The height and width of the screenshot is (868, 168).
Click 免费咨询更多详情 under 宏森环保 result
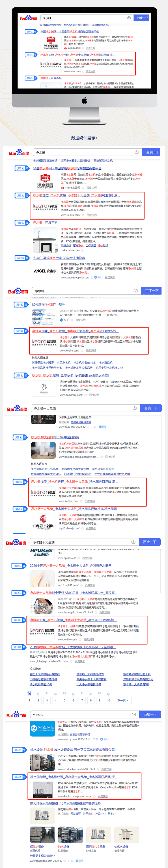tap(80, 734)
